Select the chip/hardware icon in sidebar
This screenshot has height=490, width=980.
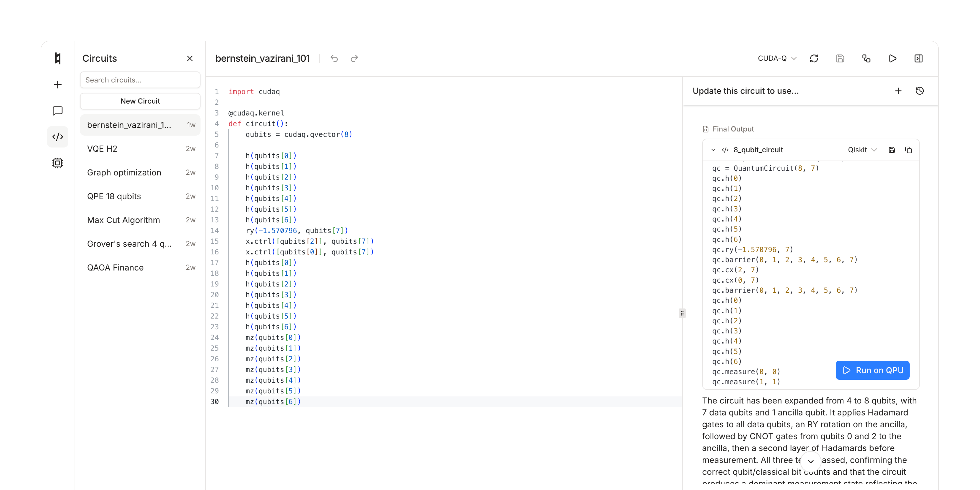click(57, 163)
